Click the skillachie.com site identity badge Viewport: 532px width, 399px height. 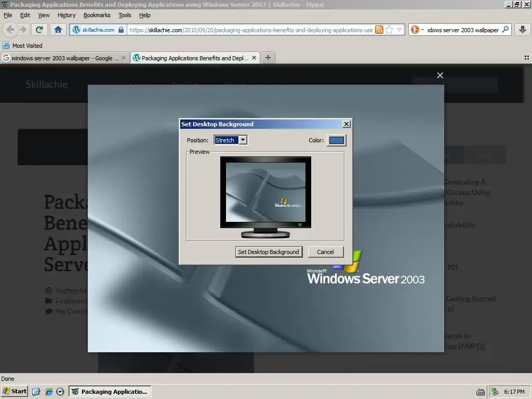pos(98,30)
